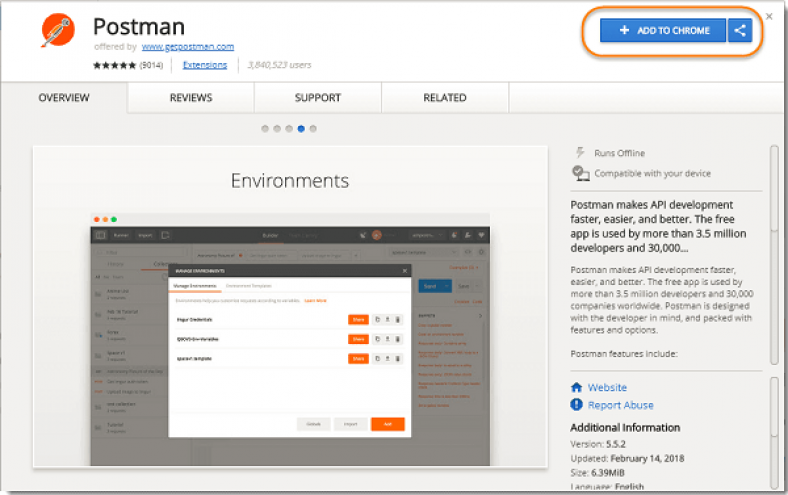Click the 'Size: 6.39MiB' text
Image resolution: width=788 pixels, height=495 pixels.
pos(598,473)
